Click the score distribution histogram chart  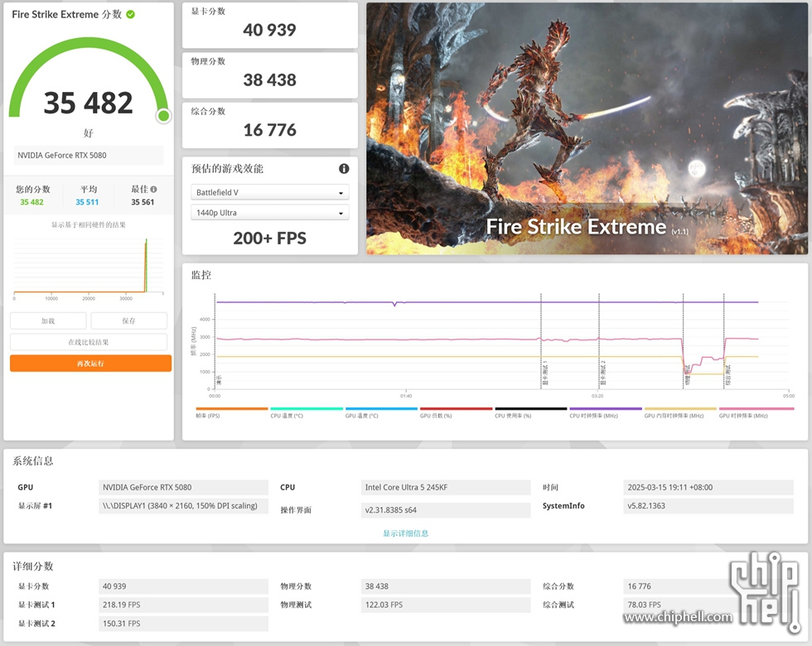coord(89,268)
